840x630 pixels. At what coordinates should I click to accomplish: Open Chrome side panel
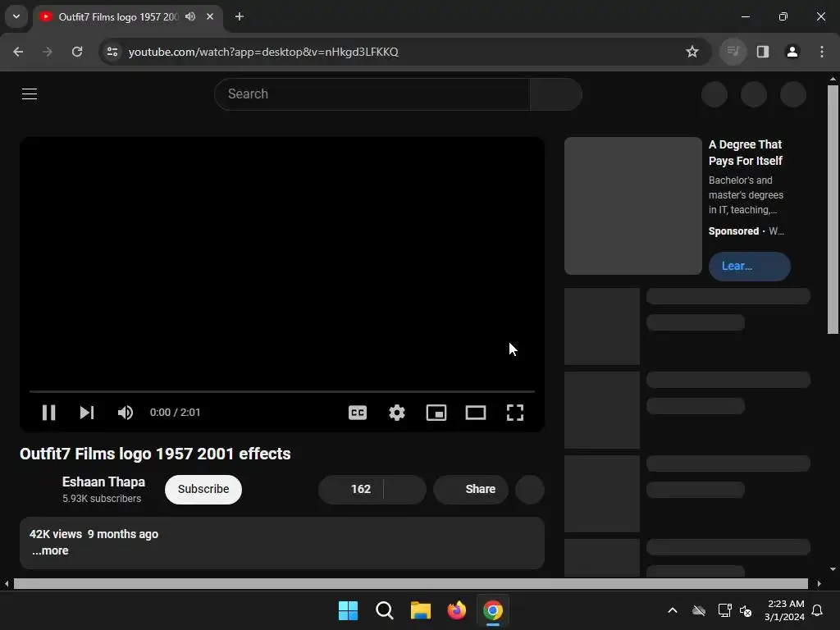763,52
